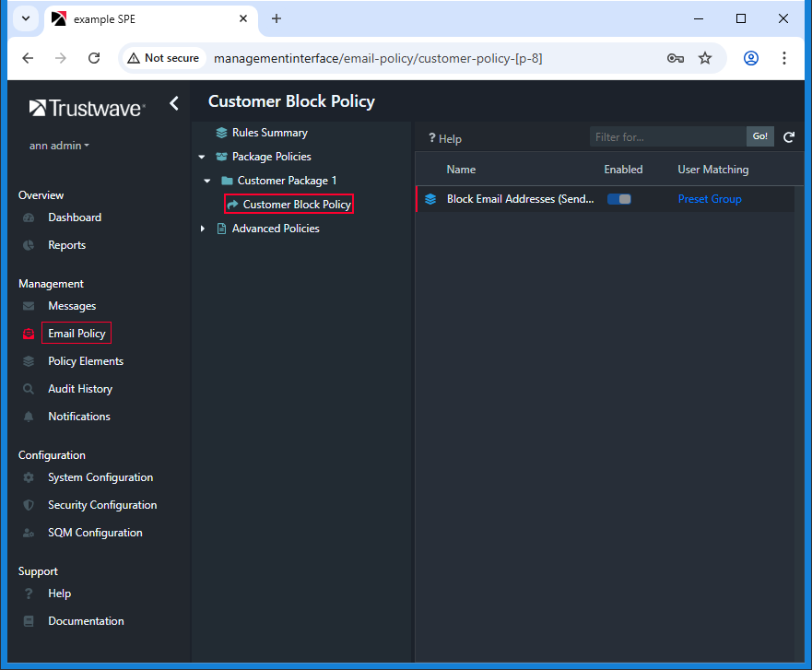The height and width of the screenshot is (670, 812).
Task: Click the Messages envelope icon
Action: point(29,306)
